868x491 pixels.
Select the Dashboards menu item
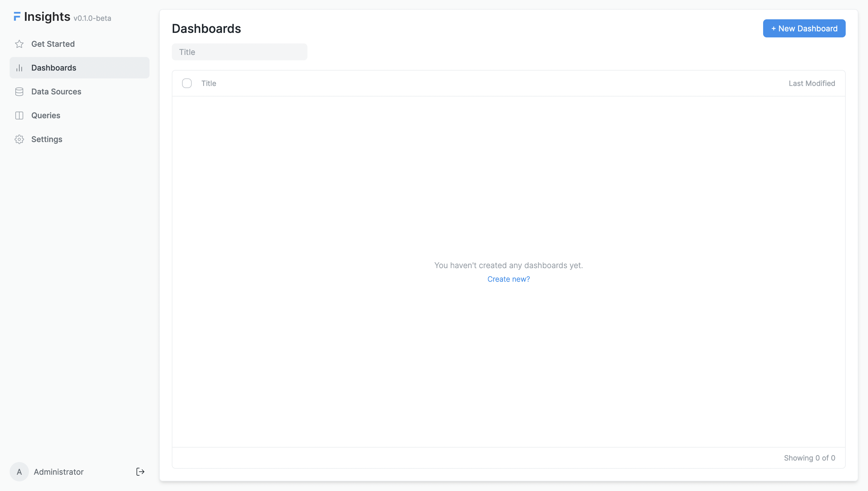(x=79, y=68)
